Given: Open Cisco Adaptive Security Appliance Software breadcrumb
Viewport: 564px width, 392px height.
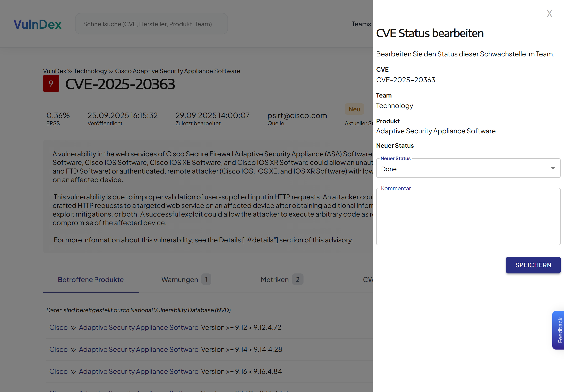Looking at the screenshot, I should click(x=177, y=71).
